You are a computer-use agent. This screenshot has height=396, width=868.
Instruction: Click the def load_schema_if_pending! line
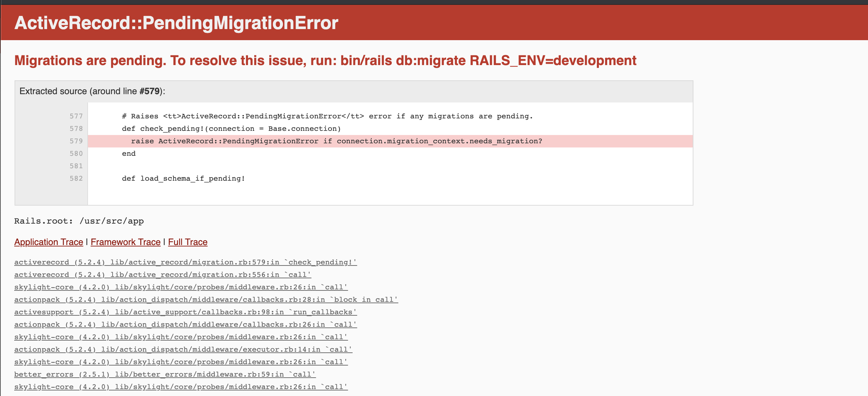click(x=183, y=178)
